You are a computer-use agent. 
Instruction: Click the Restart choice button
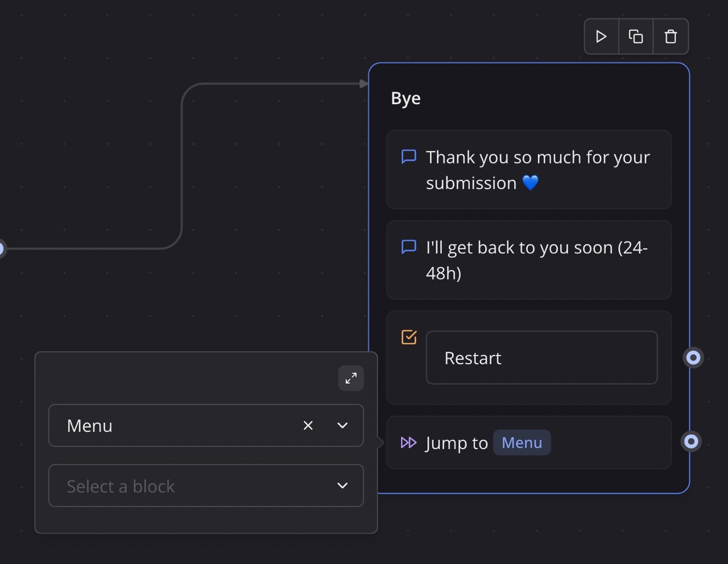coord(541,358)
